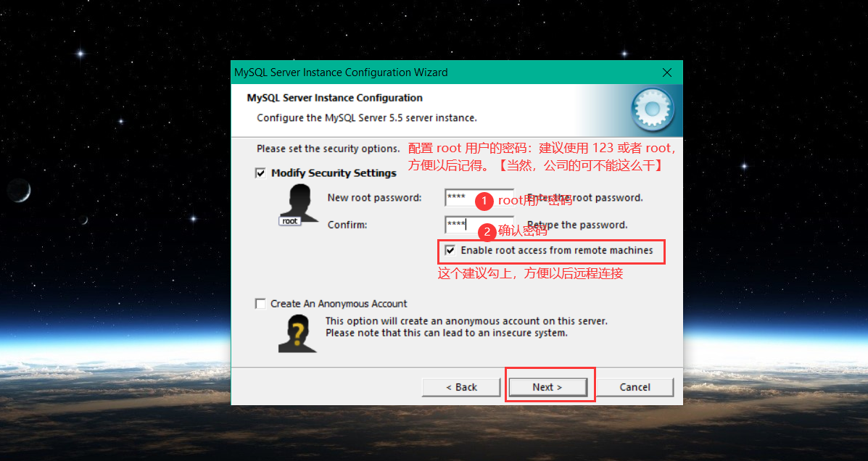Click the 'MySQL Server Instance Configuration' heading
Screen dimensions: 868x461
334,98
